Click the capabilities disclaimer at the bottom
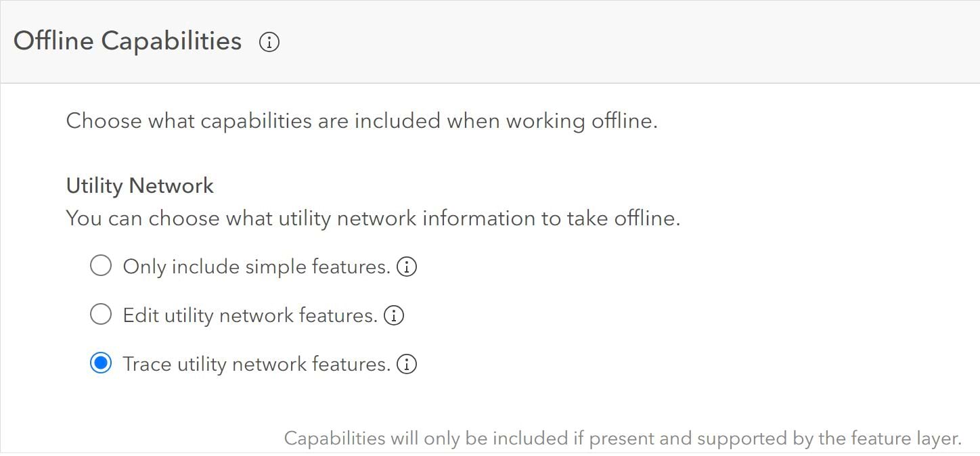The image size is (980, 456). click(x=623, y=438)
